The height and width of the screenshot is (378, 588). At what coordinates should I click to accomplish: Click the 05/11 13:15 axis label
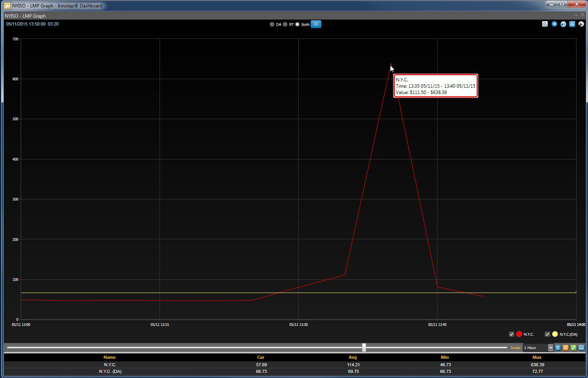[x=160, y=325]
